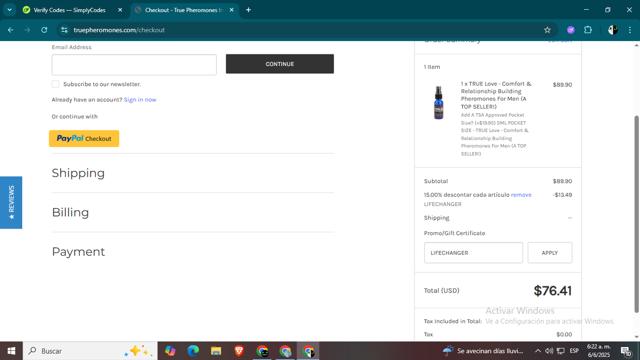Click the taskbar Buscar search box

click(x=90, y=351)
